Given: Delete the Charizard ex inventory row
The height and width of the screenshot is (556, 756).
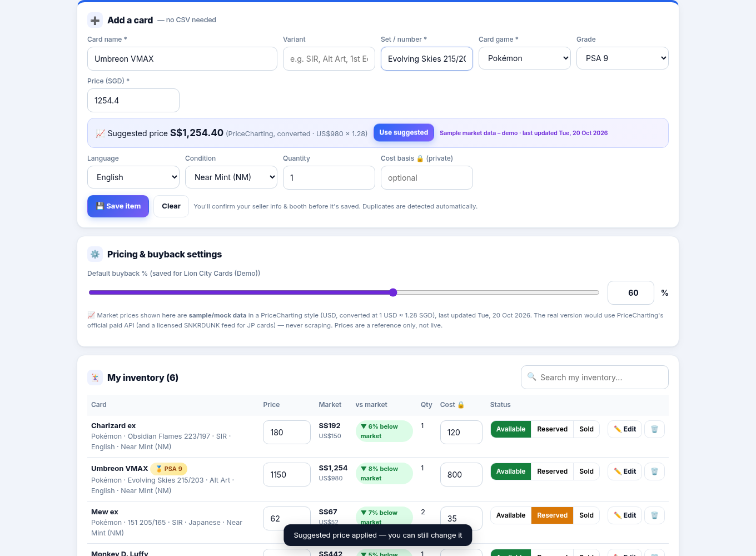Looking at the screenshot, I should click(654, 429).
